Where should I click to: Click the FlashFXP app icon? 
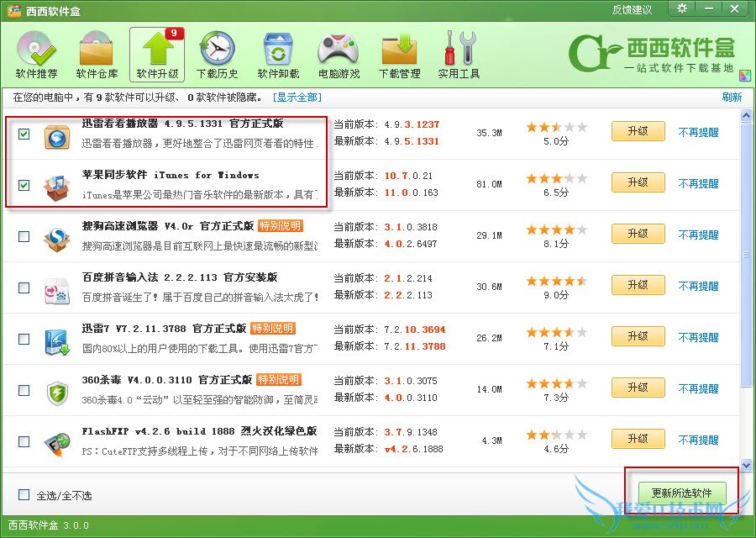[57, 445]
